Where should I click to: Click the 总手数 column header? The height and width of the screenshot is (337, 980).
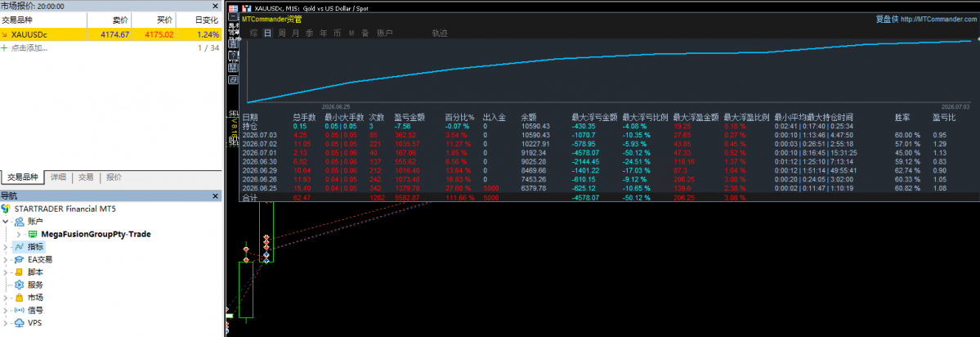[304, 117]
